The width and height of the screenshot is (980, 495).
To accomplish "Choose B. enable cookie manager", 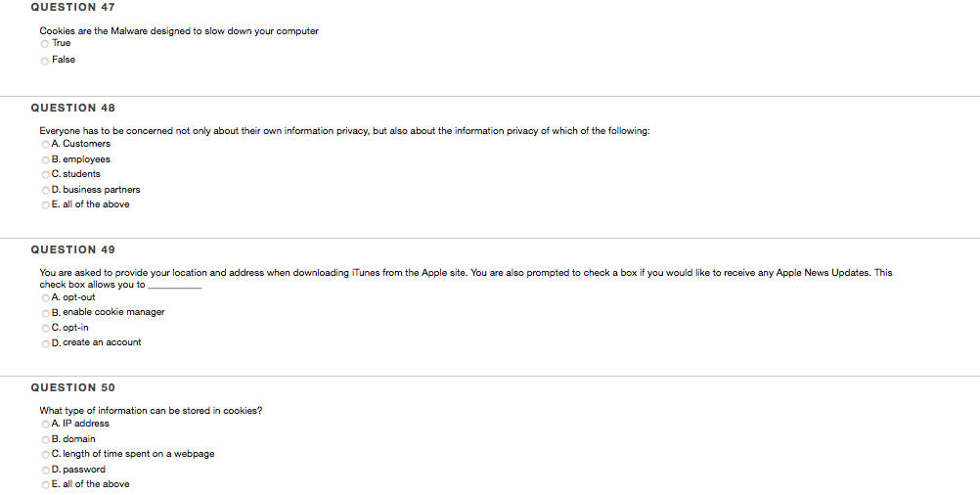I will pos(45,313).
